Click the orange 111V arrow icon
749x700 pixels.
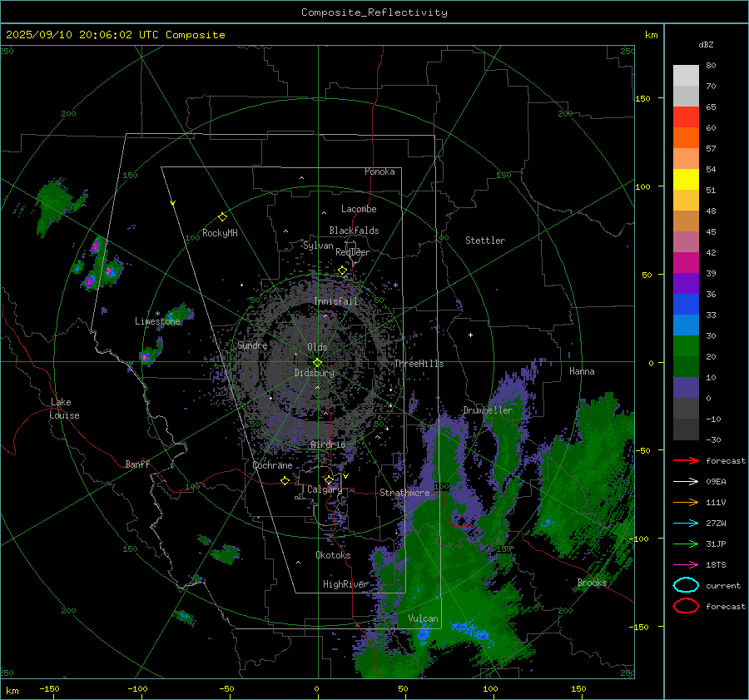tap(686, 502)
